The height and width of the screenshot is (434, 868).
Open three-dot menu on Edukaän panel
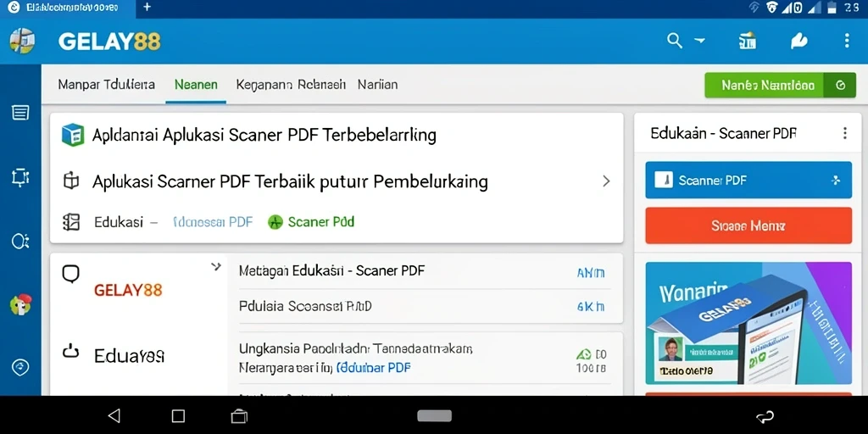(x=845, y=133)
